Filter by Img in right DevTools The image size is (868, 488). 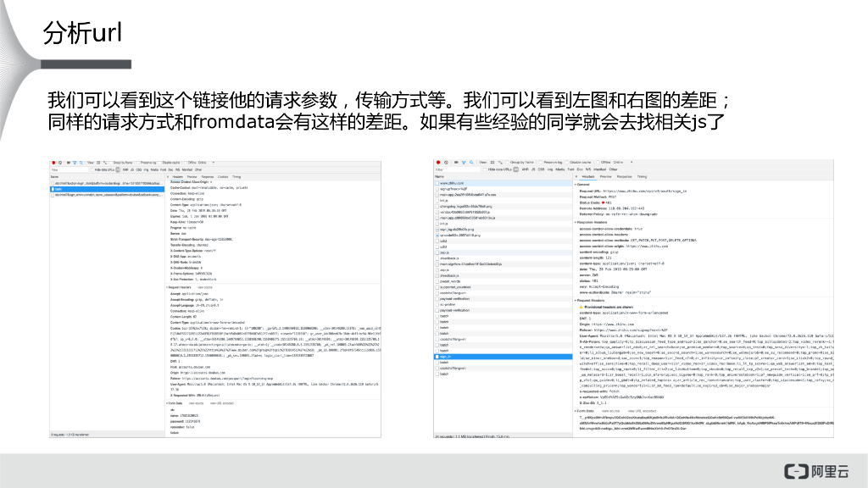tap(550, 169)
